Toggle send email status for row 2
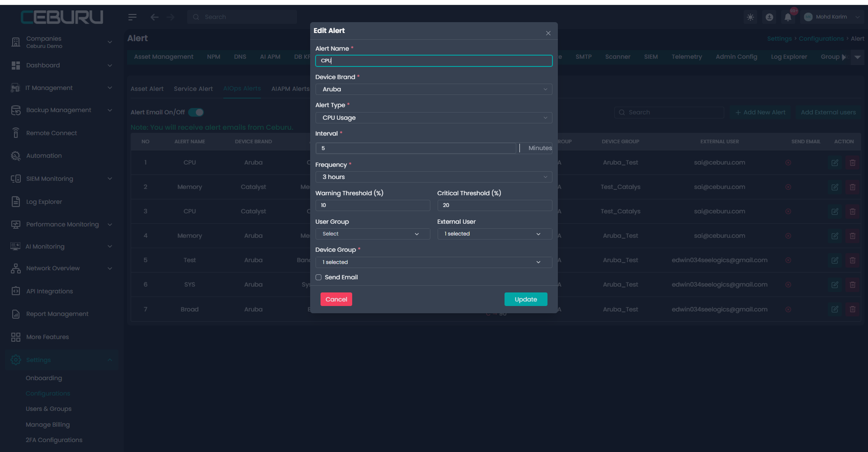 tap(788, 187)
